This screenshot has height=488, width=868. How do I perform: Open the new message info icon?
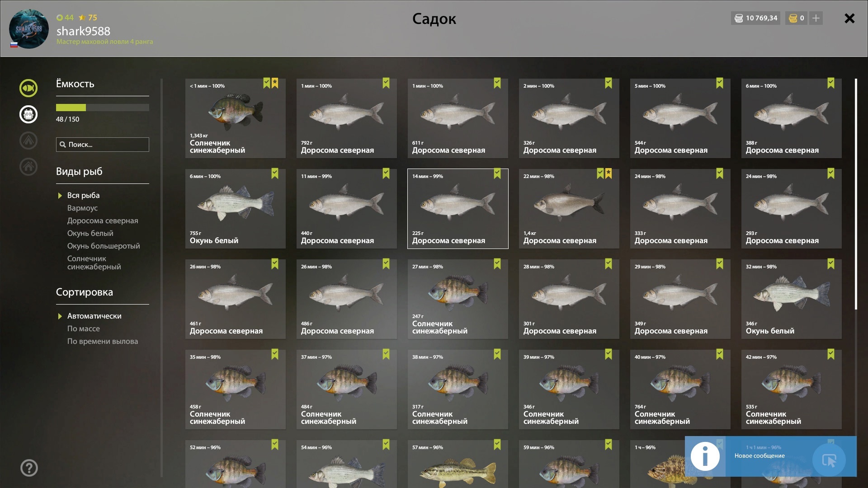705,456
